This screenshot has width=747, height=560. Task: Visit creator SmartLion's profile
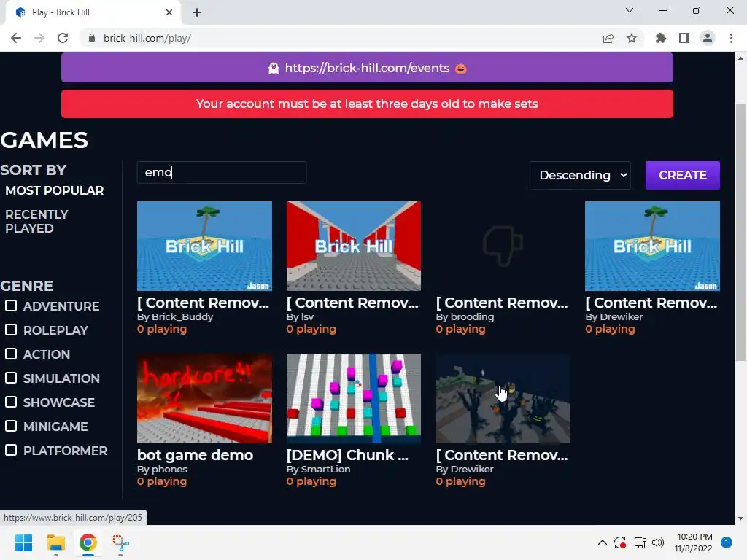pos(325,469)
